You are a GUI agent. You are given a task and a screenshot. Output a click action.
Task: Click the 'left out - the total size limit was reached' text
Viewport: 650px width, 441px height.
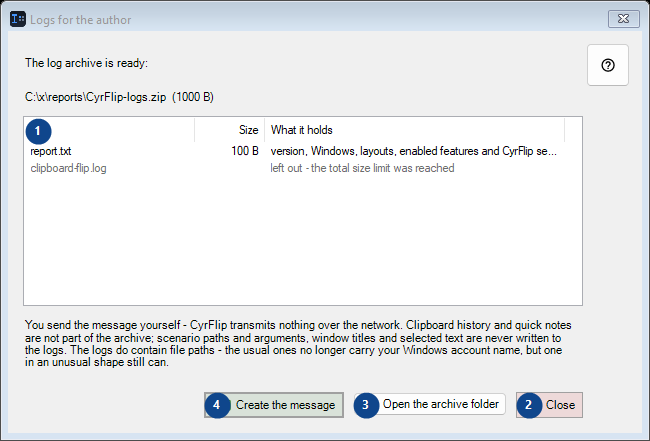362,168
